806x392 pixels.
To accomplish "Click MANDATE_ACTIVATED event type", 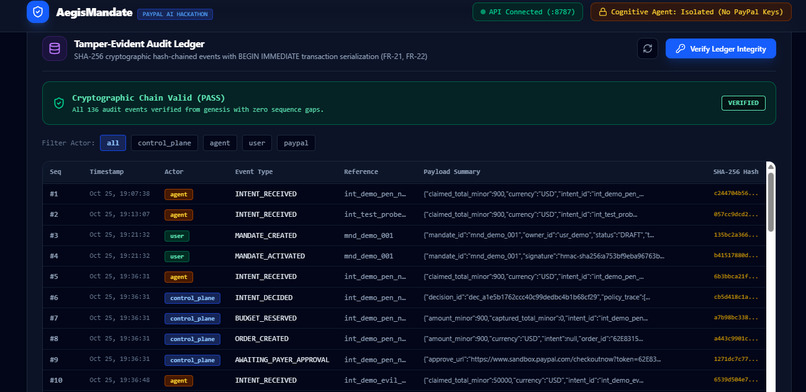I will (x=270, y=256).
